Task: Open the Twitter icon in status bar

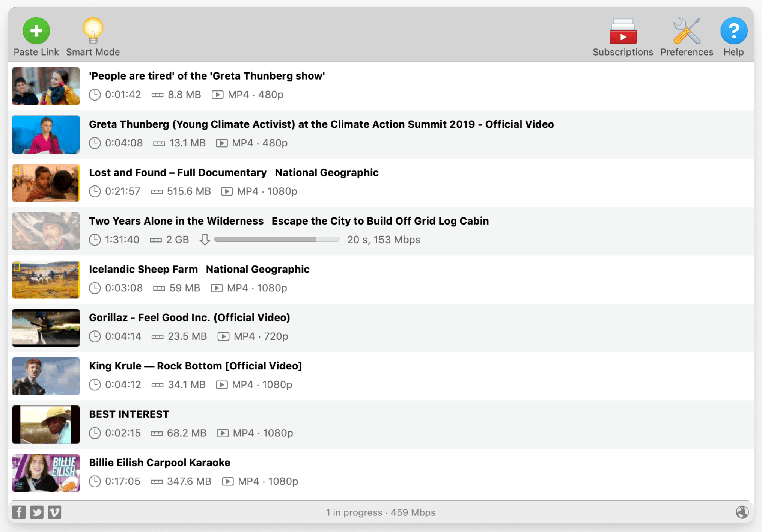Action: pyautogui.click(x=37, y=512)
